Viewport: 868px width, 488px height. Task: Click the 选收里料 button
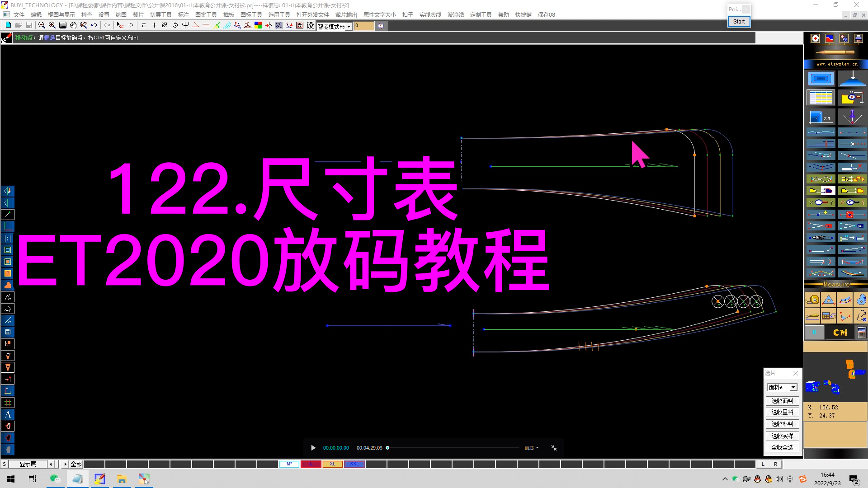[782, 412]
